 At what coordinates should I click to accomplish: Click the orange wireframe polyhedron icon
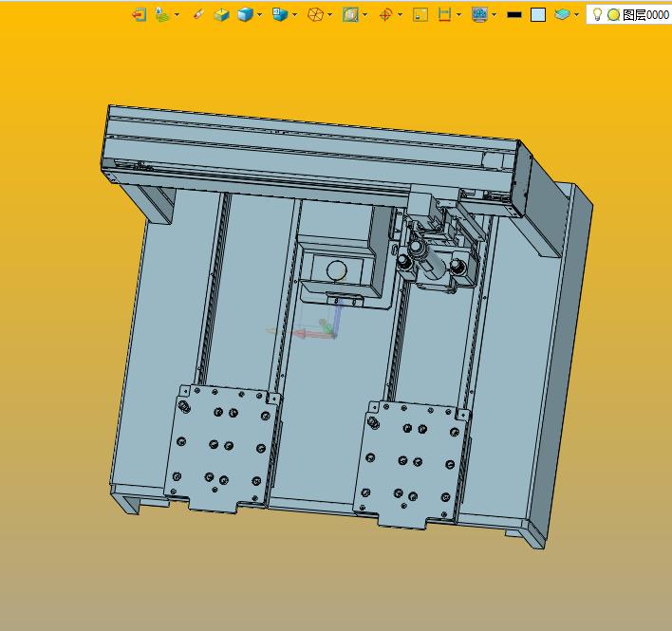pyautogui.click(x=315, y=15)
